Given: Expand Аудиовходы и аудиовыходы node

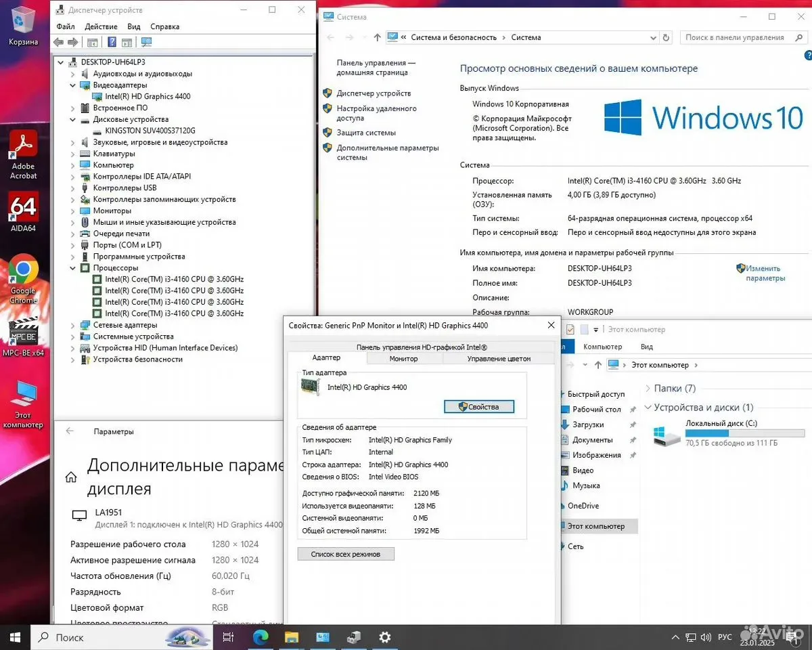Looking at the screenshot, I should pyautogui.click(x=73, y=74).
